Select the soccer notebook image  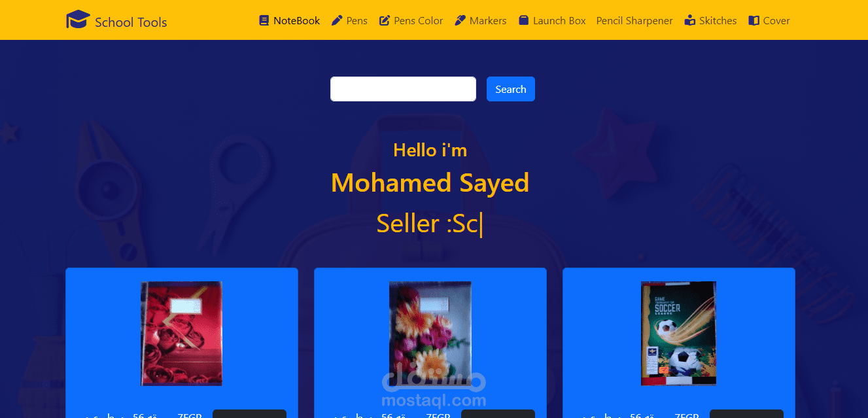click(679, 333)
